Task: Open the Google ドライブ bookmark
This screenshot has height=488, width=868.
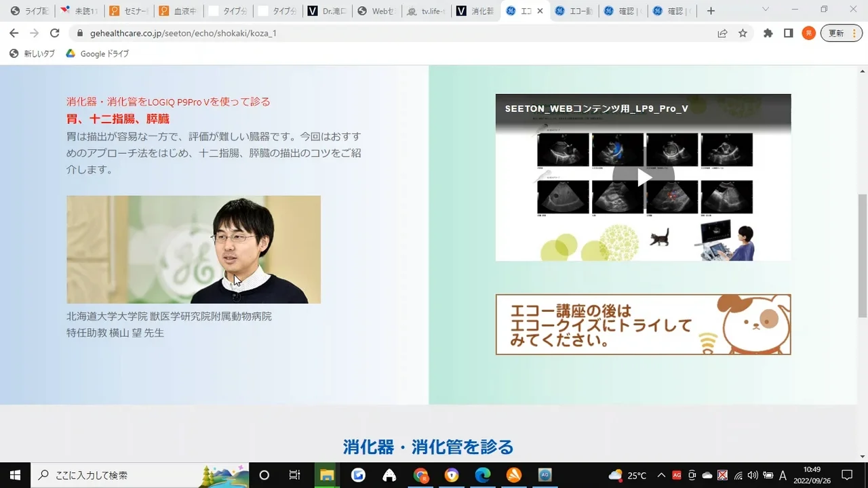Action: coord(98,54)
